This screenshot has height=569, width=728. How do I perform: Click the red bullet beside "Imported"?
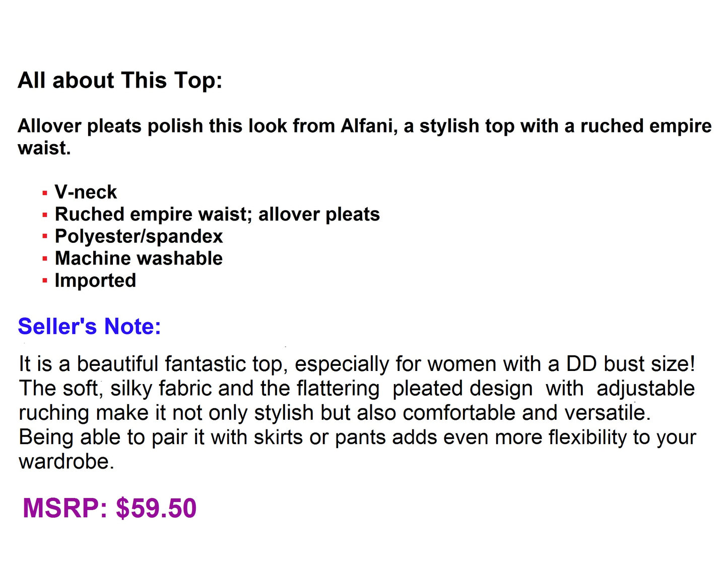pos(45,281)
